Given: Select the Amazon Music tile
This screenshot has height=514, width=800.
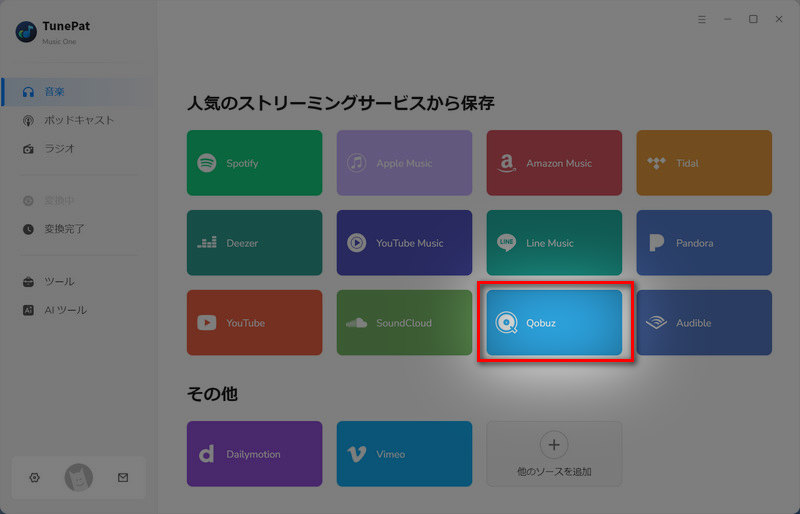Looking at the screenshot, I should (554, 163).
